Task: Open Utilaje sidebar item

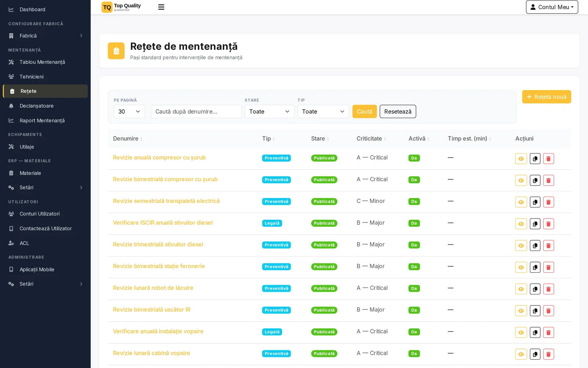Action: pos(45,147)
